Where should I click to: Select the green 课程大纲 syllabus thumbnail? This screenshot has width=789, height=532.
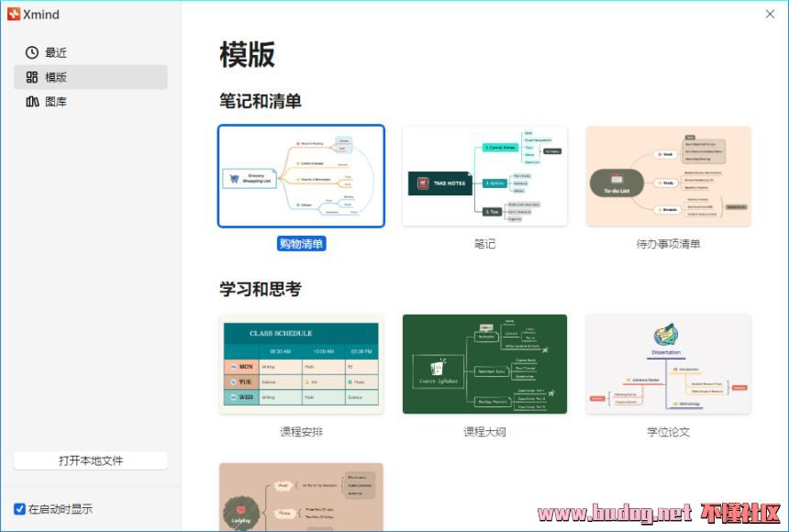pos(484,364)
